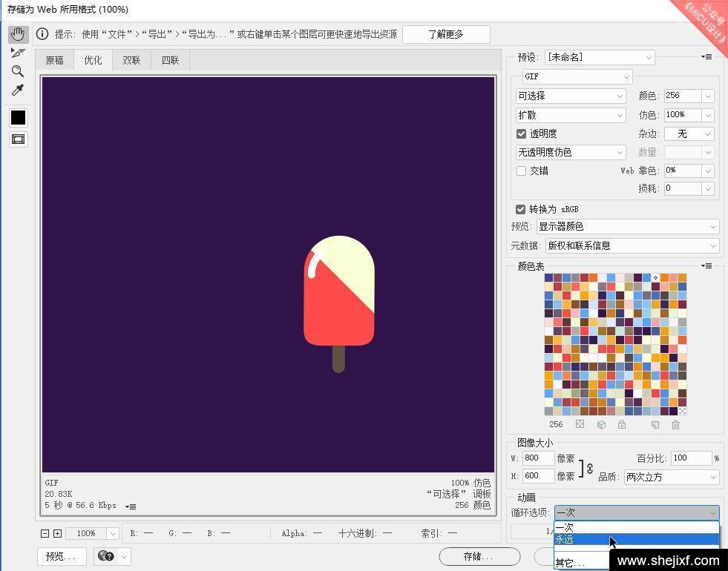The image size is (728, 571).
Task: Open the 品质 两次立方 quality dropdown
Action: (x=671, y=477)
